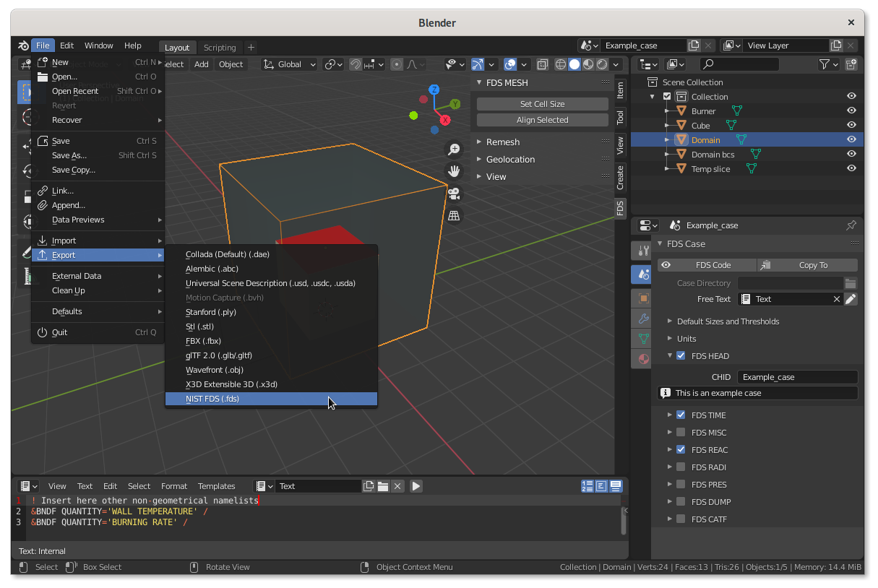Uncheck FDS TIME checkbox
878x588 pixels.
pos(681,415)
